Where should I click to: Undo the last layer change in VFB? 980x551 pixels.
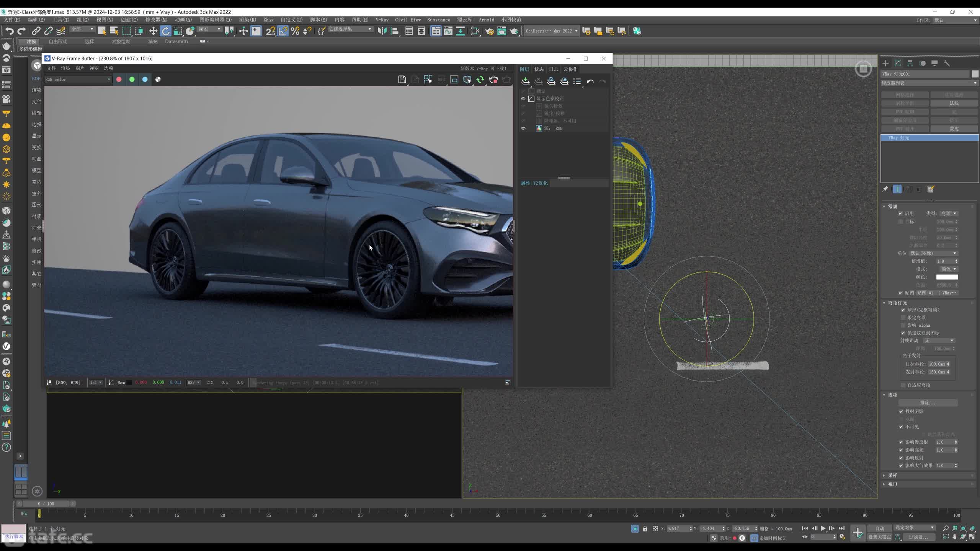click(590, 81)
